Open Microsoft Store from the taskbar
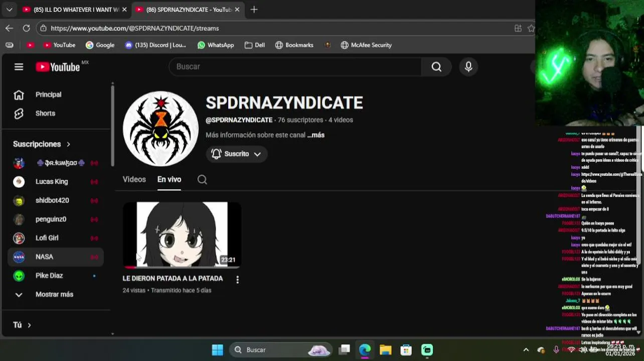This screenshot has width=644, height=361. 406,349
